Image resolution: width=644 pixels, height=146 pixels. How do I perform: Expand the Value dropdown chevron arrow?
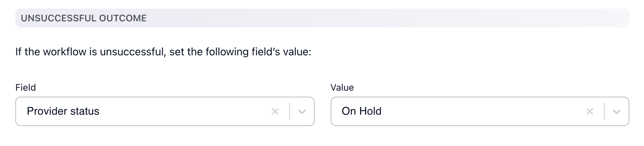616,111
